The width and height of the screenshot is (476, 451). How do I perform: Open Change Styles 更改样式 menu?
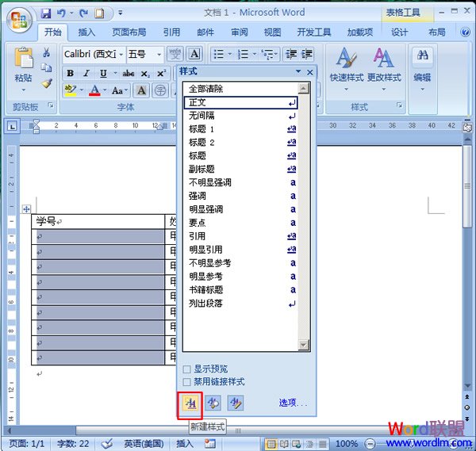coord(384,69)
